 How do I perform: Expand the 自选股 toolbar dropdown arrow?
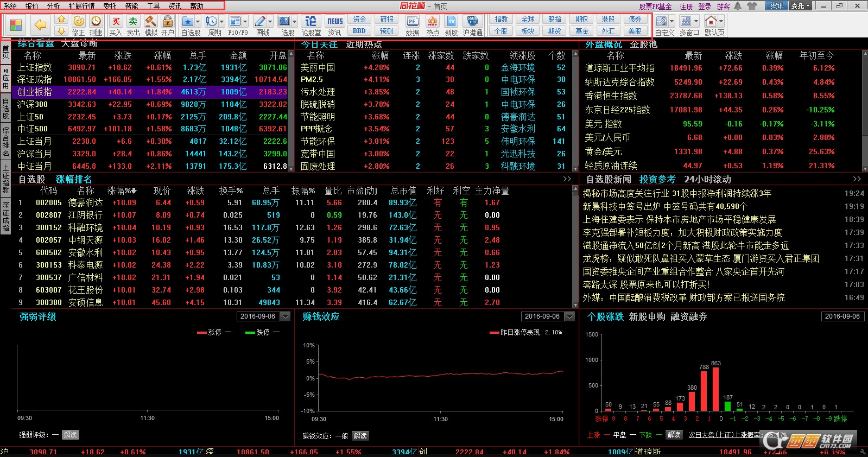(198, 22)
